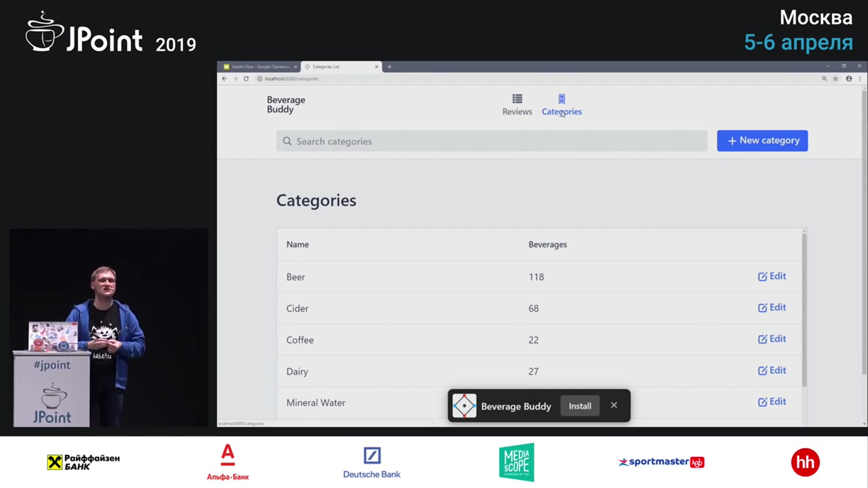The width and height of the screenshot is (868, 488).
Task: Install the Beverage Buddy app
Action: pyautogui.click(x=580, y=406)
